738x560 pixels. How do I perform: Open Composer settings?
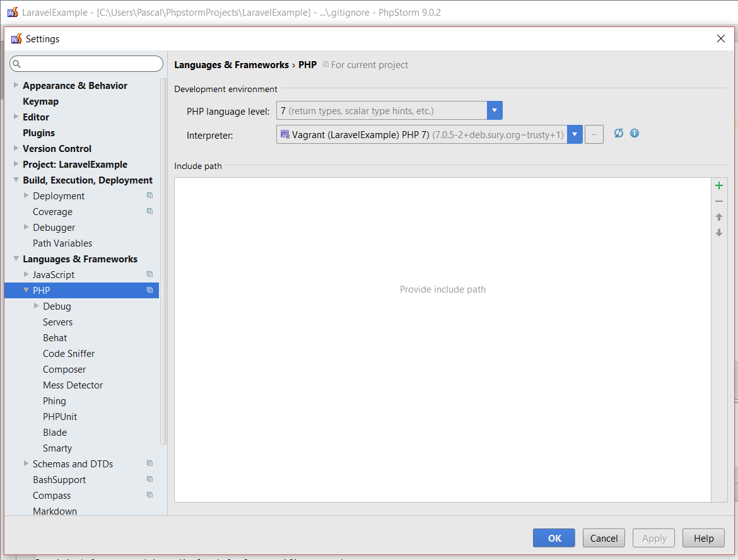[64, 370]
